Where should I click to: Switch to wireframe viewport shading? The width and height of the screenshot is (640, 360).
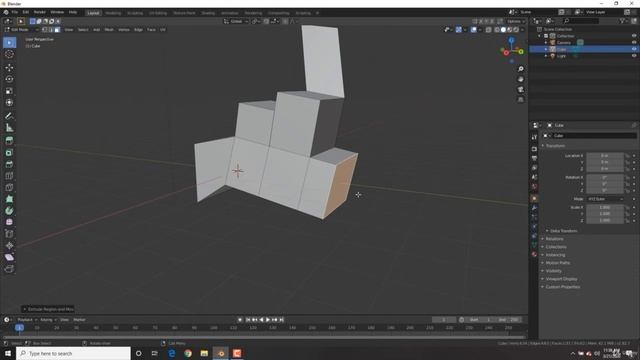[497, 30]
